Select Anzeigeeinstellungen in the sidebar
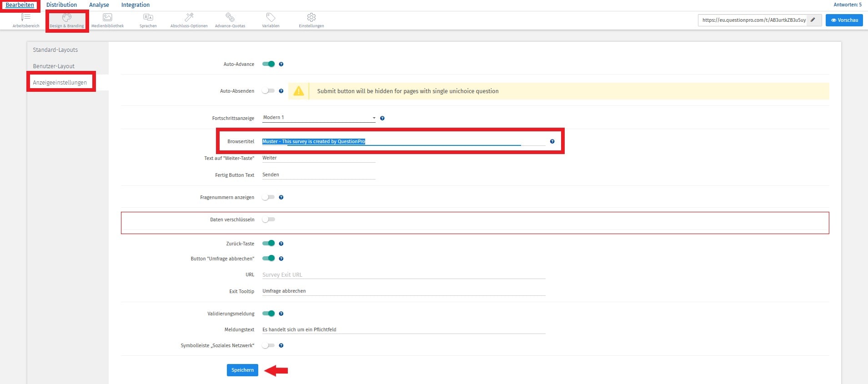Viewport: 868px width, 384px height. point(60,83)
